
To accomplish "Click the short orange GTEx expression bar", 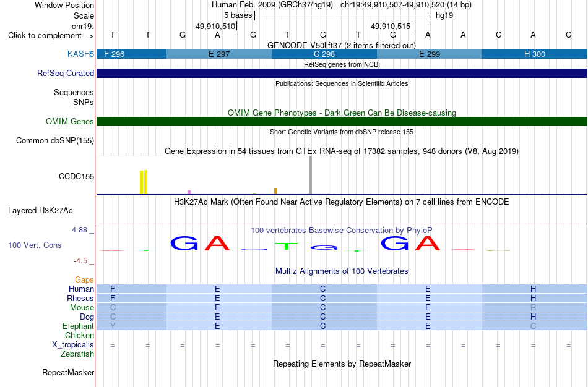I will point(275,190).
